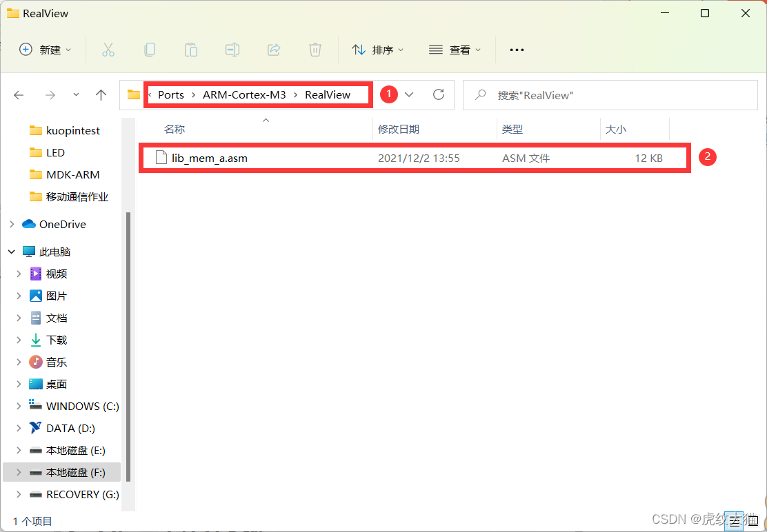Viewport: 767px width, 532px height.
Task: Expand the WINDOWS (C:) drive node
Action: click(x=19, y=406)
